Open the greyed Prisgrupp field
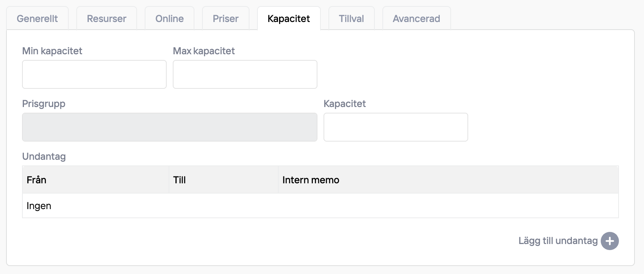 tap(169, 127)
